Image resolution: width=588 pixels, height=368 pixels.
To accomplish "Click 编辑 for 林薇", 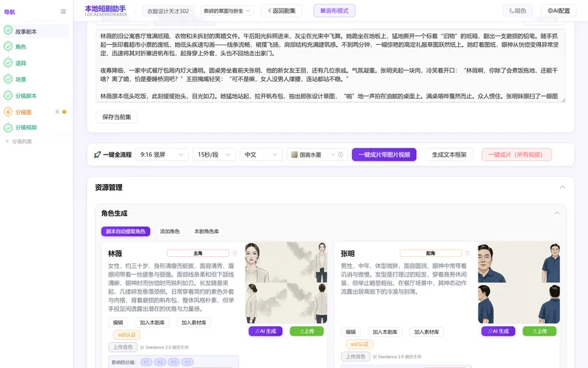I will [118, 322].
